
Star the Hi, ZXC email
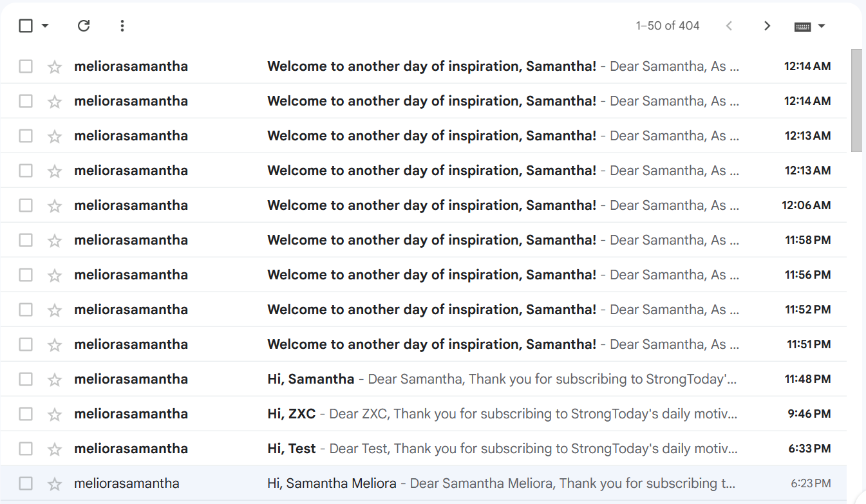[55, 415]
